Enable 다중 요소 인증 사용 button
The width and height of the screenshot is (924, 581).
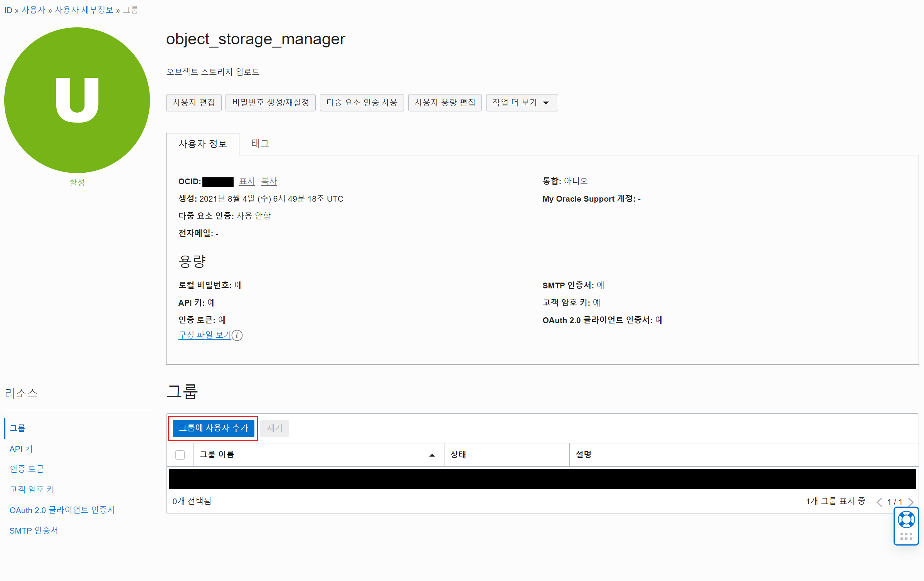(361, 103)
